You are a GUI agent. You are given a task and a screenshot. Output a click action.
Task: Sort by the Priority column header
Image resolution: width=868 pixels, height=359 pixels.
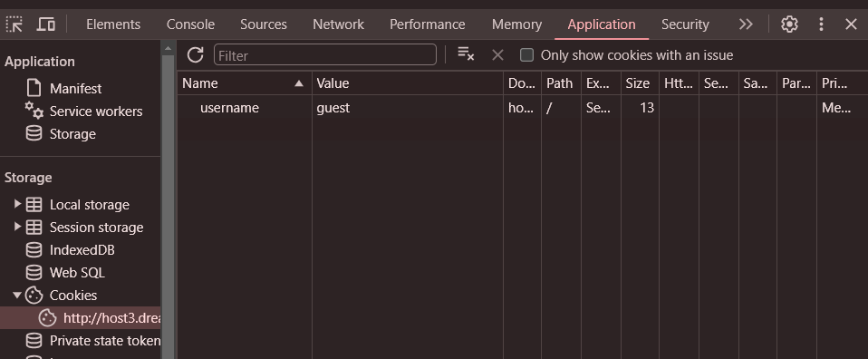coord(842,83)
